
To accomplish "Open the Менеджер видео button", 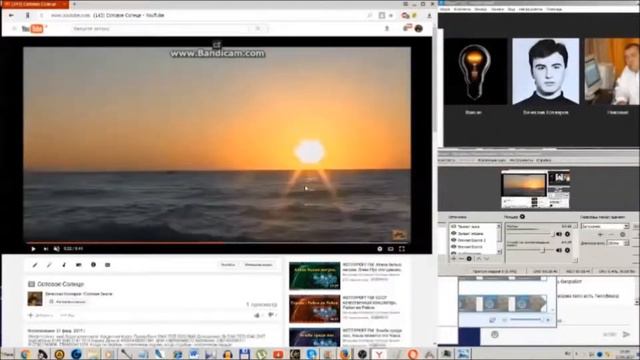I will pos(258,265).
